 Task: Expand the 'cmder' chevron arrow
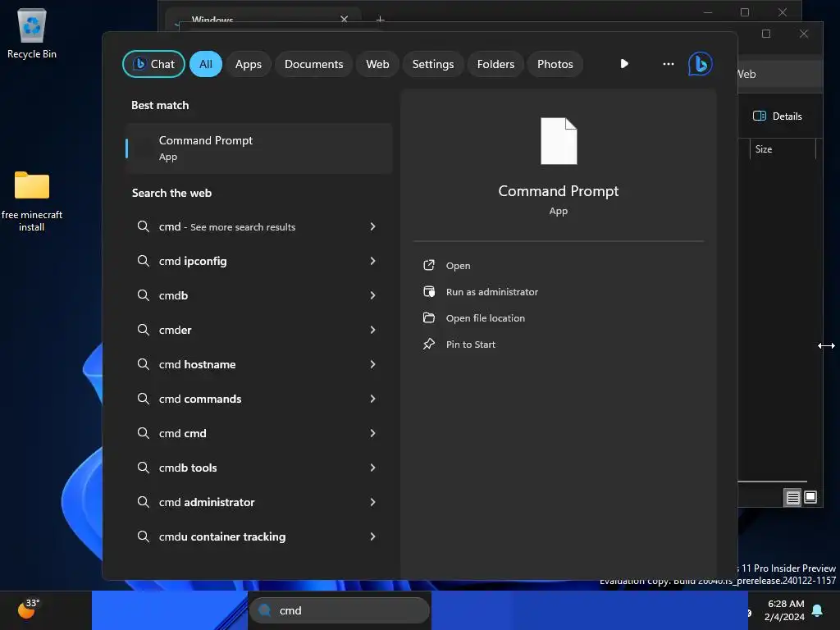373,330
